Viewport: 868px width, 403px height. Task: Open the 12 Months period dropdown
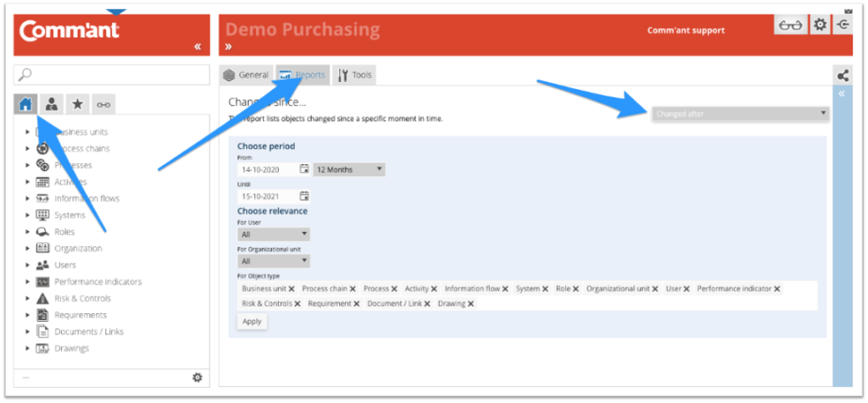(x=348, y=169)
